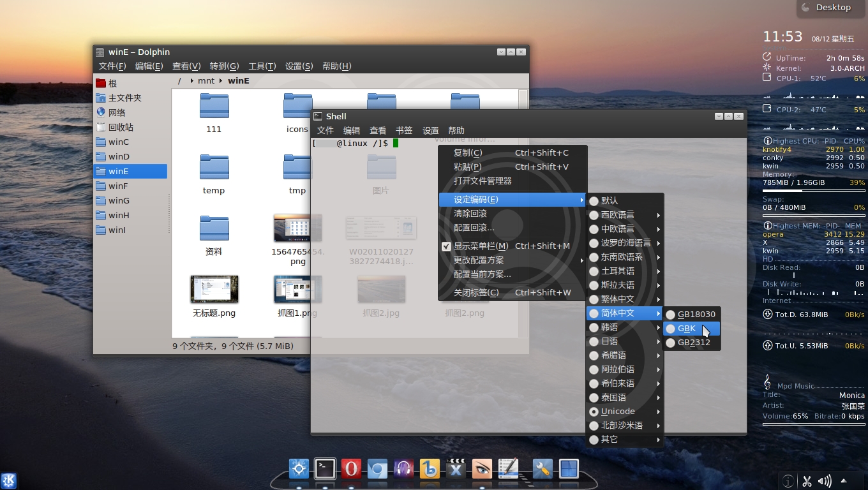
Task: Open the volume speaker tray icon
Action: pos(825,481)
